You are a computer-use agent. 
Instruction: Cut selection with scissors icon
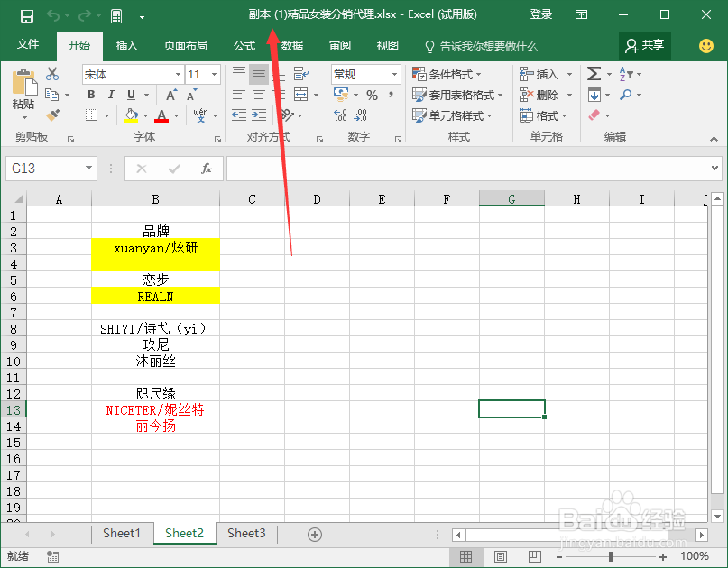click(52, 73)
